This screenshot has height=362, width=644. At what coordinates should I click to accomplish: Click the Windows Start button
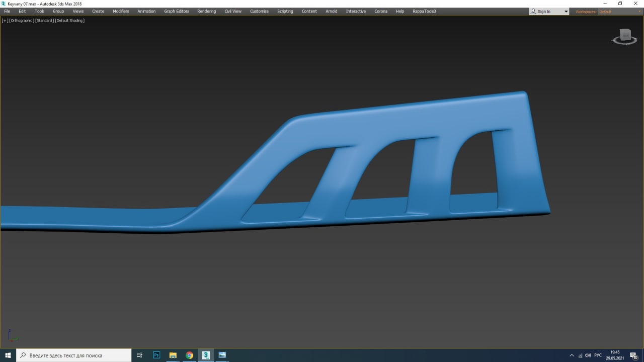click(x=8, y=355)
